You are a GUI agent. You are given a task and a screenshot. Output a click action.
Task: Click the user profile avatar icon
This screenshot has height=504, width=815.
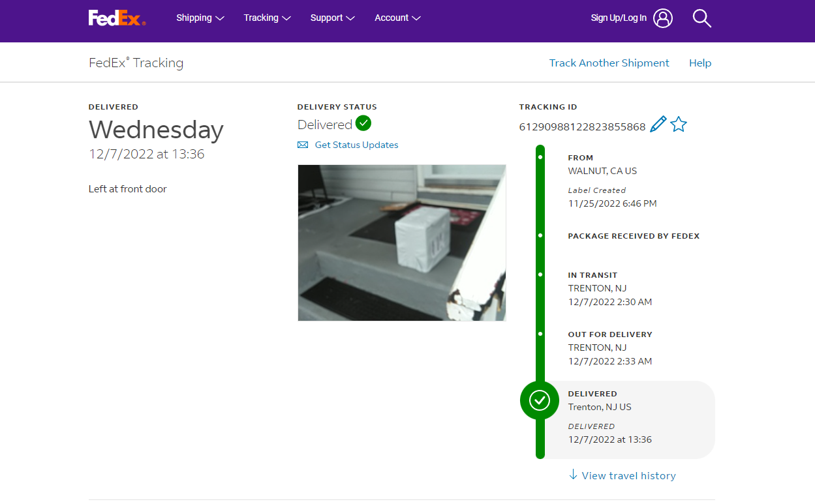tap(663, 18)
